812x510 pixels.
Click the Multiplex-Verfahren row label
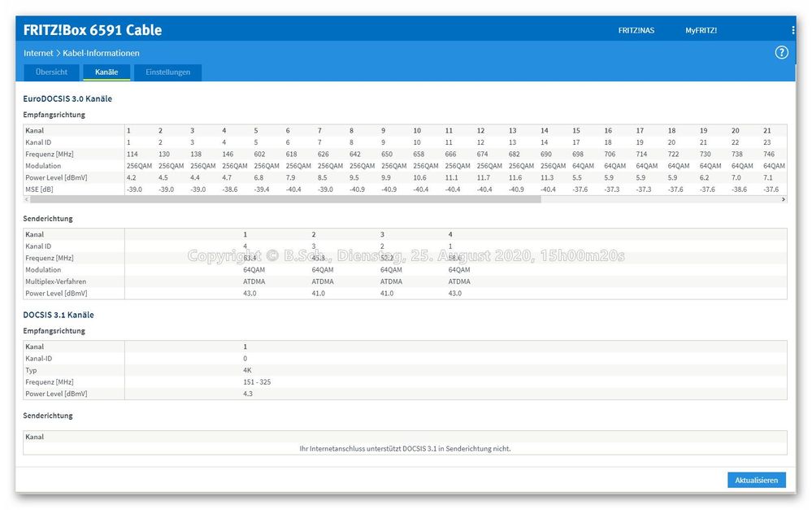[56, 281]
